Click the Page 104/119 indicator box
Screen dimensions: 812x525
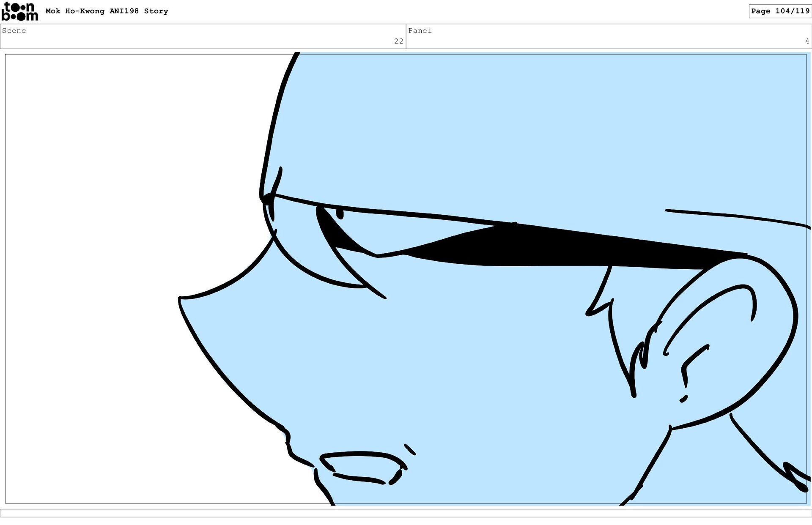coord(779,11)
